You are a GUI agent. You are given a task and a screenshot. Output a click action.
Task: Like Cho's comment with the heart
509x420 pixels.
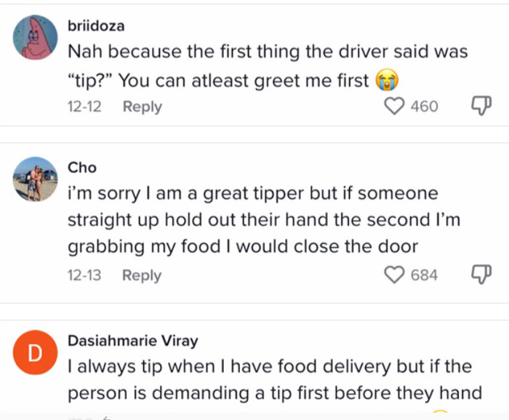point(394,275)
